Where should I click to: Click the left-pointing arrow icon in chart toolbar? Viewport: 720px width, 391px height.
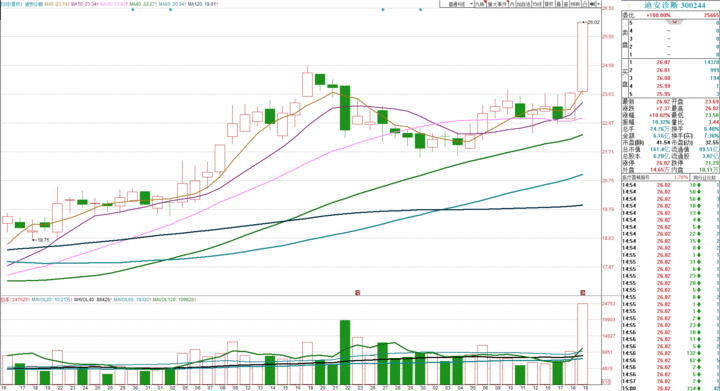tap(593, 4)
